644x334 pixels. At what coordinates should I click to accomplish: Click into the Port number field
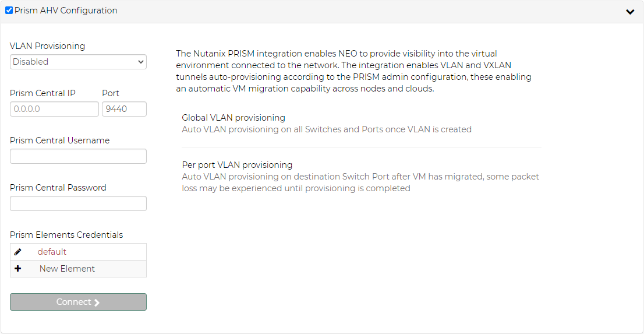pyautogui.click(x=124, y=109)
